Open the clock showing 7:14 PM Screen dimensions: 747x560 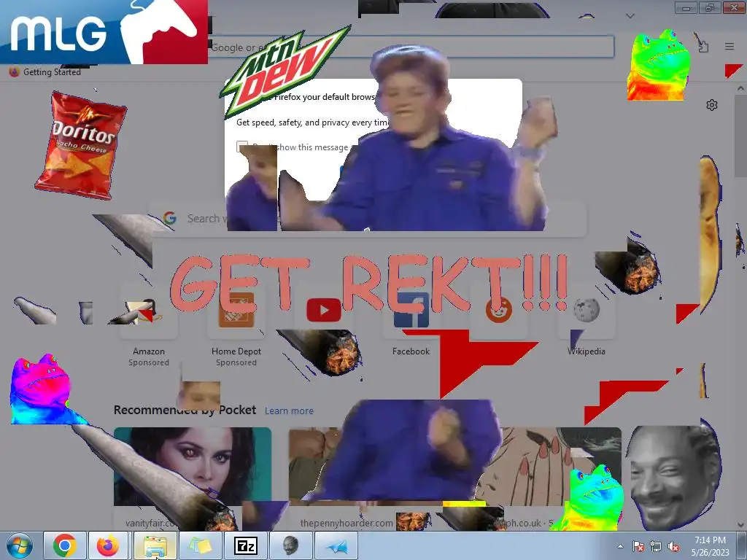tap(710, 546)
